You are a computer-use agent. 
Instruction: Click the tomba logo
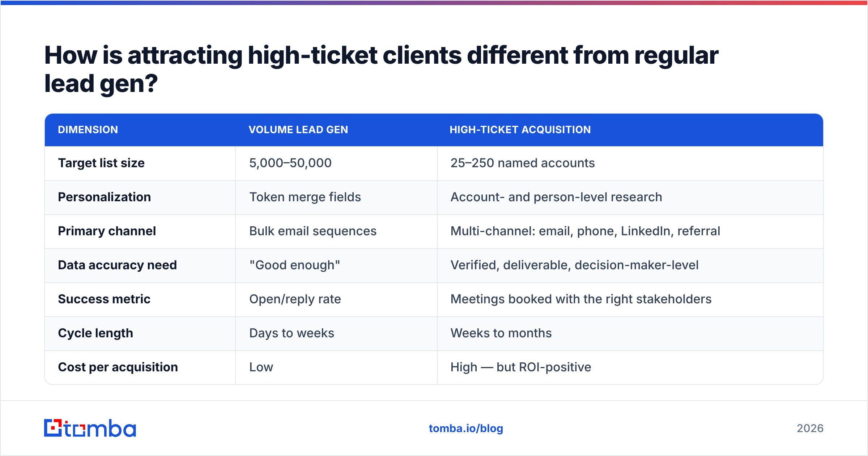[x=90, y=428]
